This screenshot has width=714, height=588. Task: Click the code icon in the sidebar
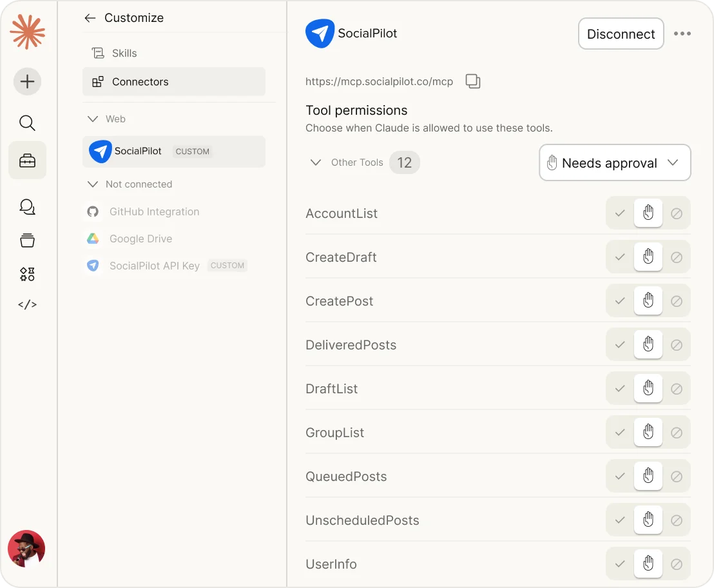click(27, 304)
